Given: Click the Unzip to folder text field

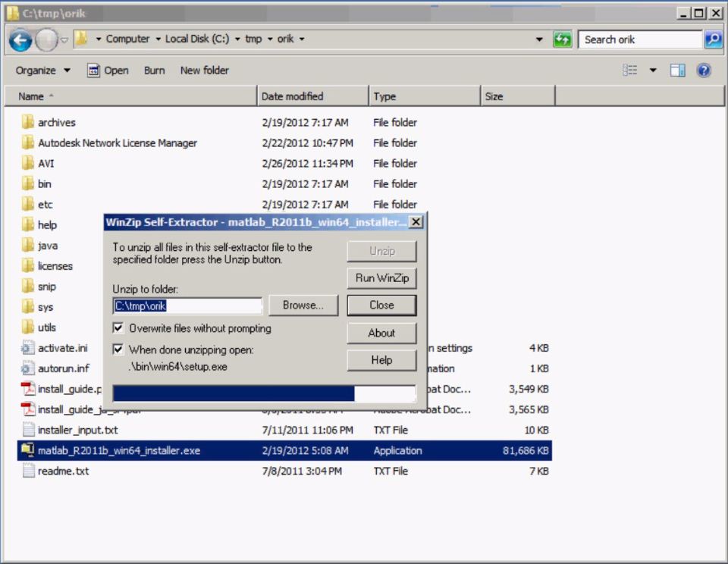Looking at the screenshot, I should coord(187,305).
